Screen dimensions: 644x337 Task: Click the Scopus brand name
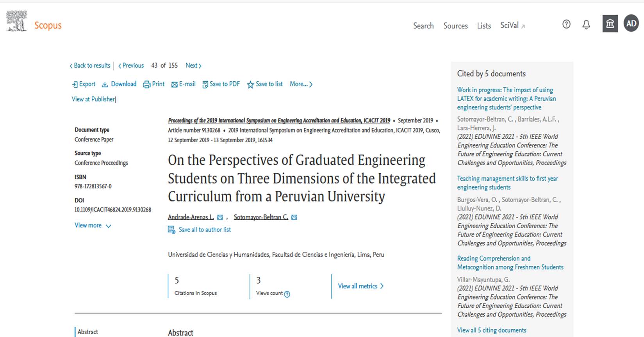tap(48, 25)
